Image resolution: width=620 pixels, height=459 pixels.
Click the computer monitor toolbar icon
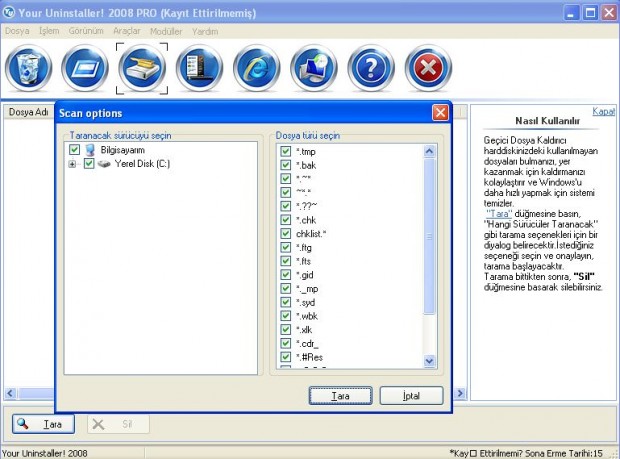314,69
